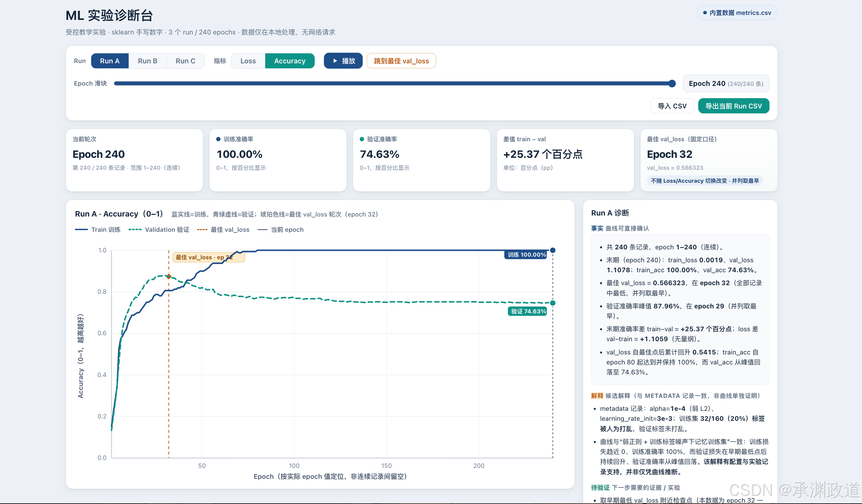Click the Run A 诊断 heading

tap(610, 213)
